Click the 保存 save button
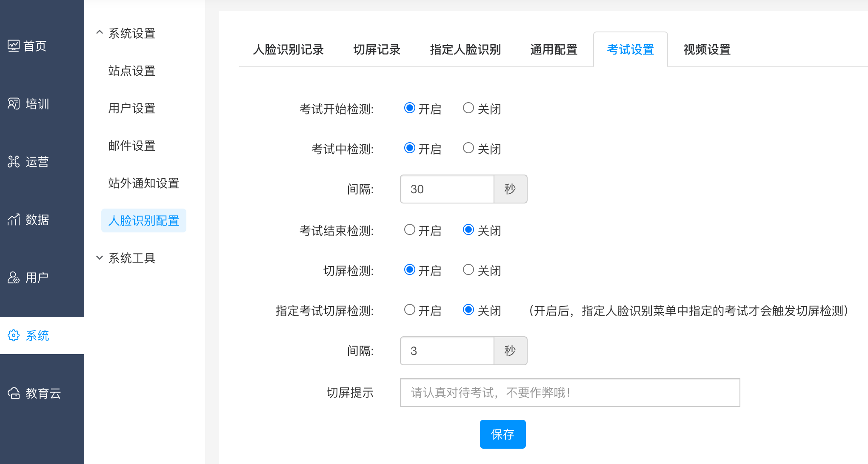This screenshot has height=464, width=868. pyautogui.click(x=503, y=434)
